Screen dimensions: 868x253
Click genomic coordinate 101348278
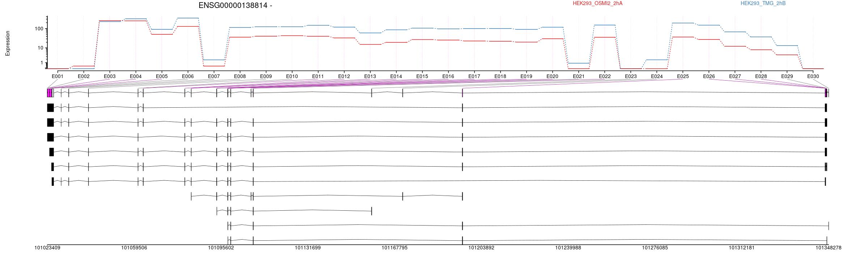click(x=828, y=248)
